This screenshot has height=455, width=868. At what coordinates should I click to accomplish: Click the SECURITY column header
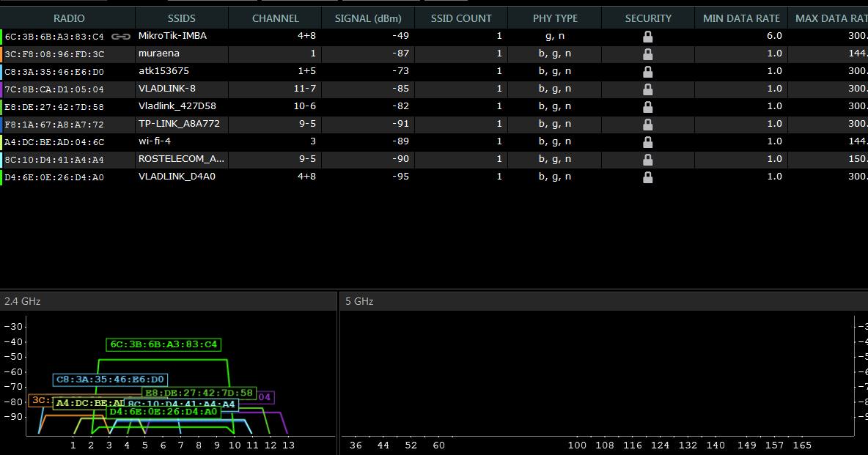tap(648, 18)
